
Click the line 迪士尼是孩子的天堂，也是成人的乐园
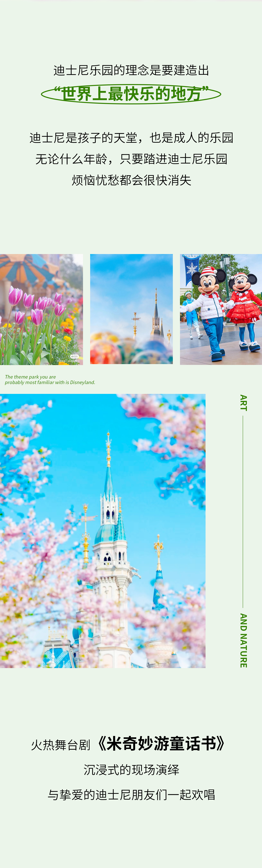click(x=131, y=138)
